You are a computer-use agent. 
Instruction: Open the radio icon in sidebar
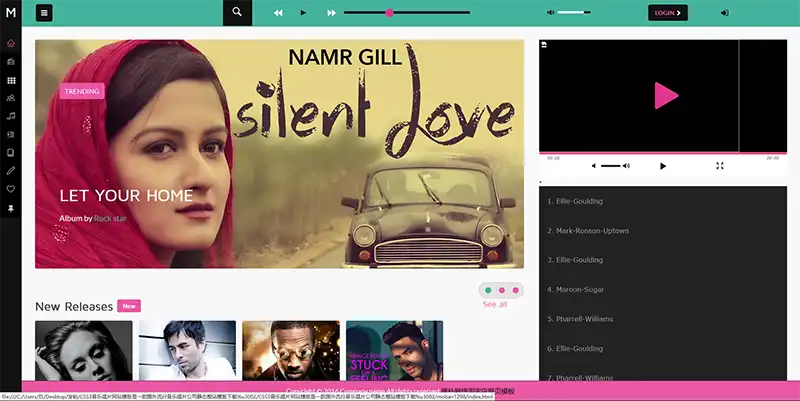click(x=11, y=62)
